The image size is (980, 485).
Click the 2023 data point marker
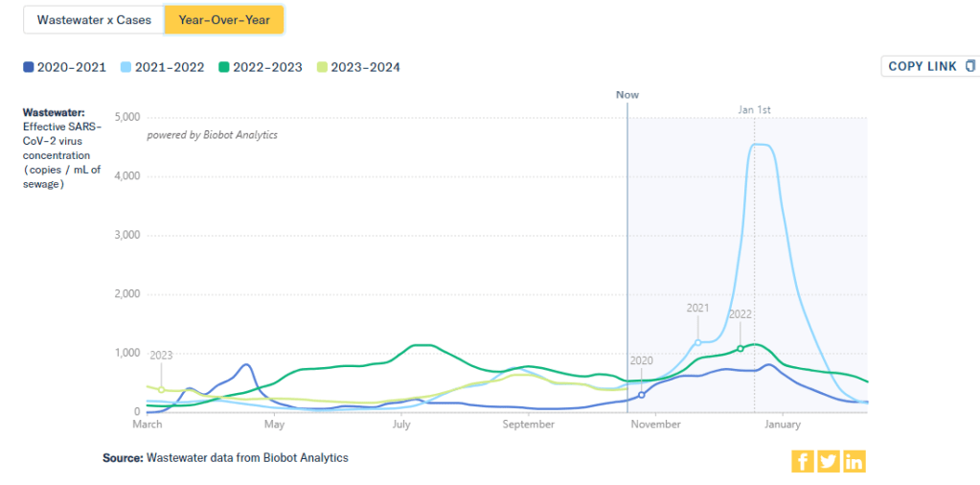pos(161,389)
